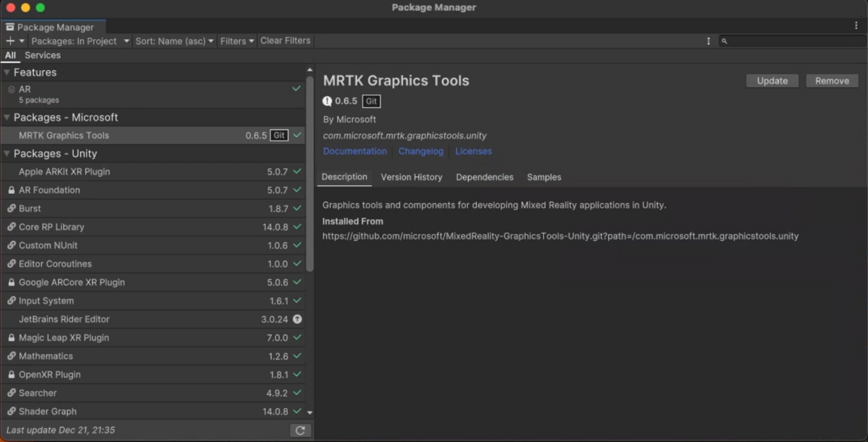Click lock icon beside Magic Leap XR Plugin

point(11,338)
